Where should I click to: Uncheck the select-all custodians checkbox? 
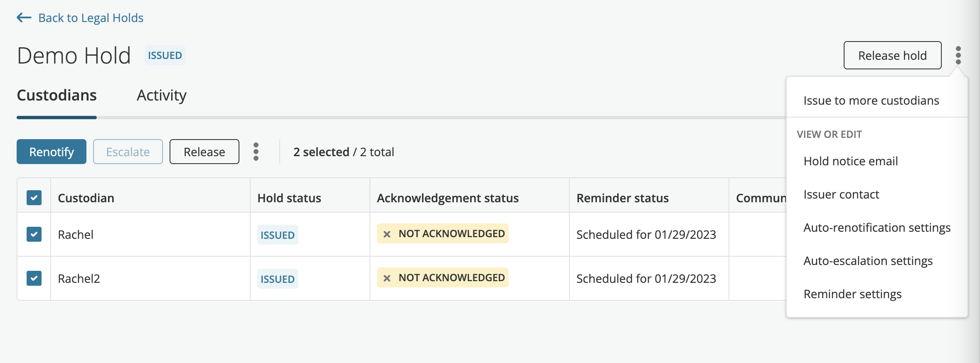[34, 198]
